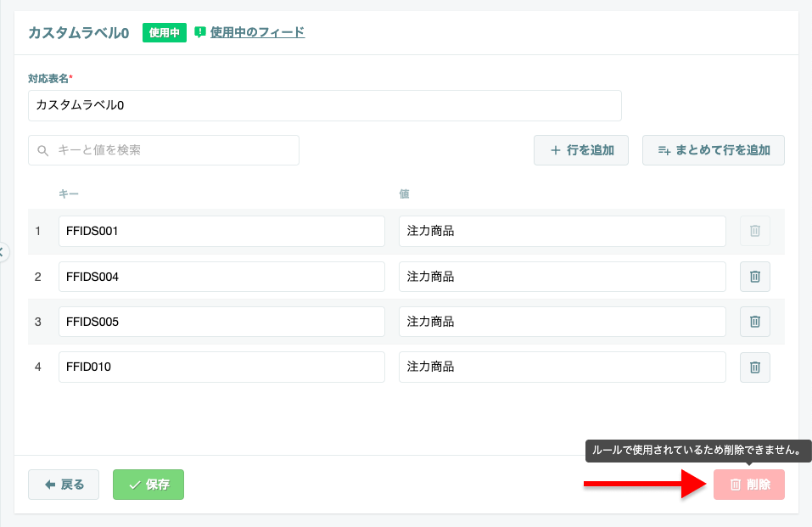The image size is (812, 527).
Task: Click the search magnifier icon
Action: pyautogui.click(x=43, y=151)
